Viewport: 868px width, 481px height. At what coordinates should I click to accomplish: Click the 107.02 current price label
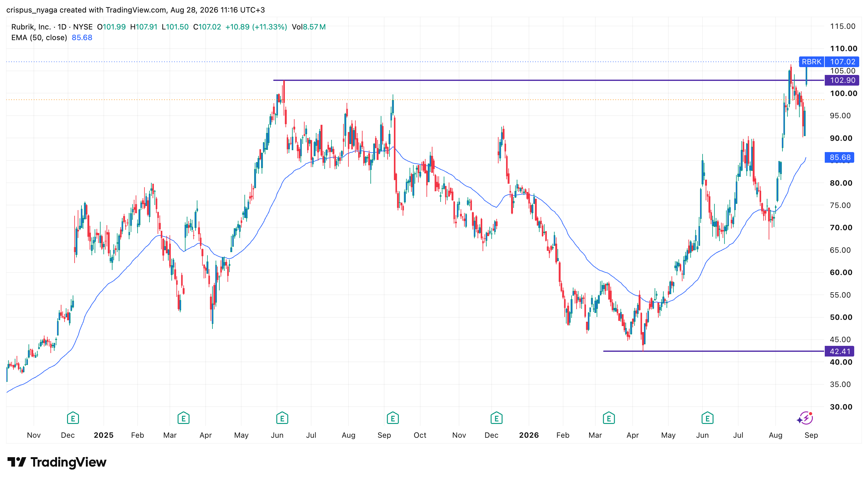(x=842, y=62)
